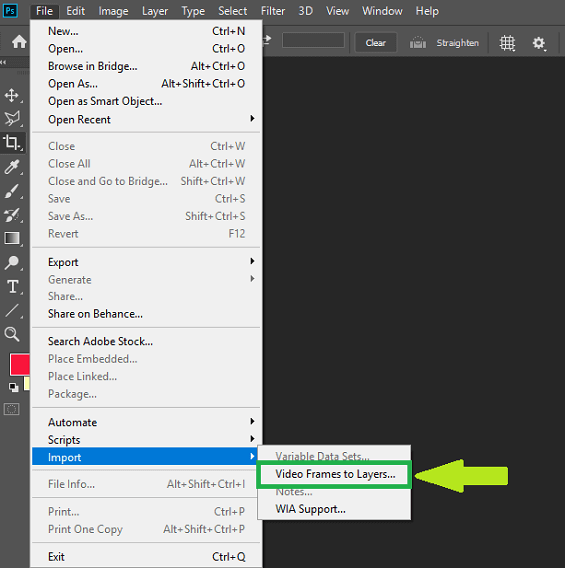565x568 pixels.
Task: Choose Video Frames to Layers
Action: [x=335, y=474]
